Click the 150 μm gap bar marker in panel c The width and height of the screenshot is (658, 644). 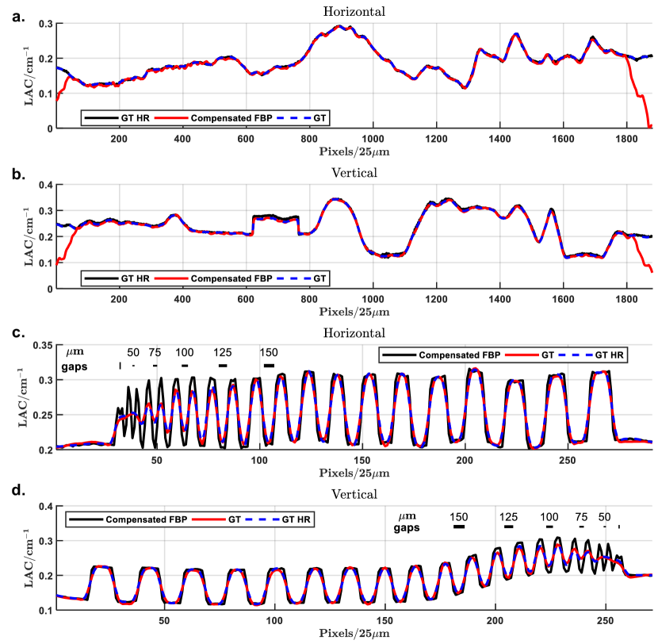269,366
